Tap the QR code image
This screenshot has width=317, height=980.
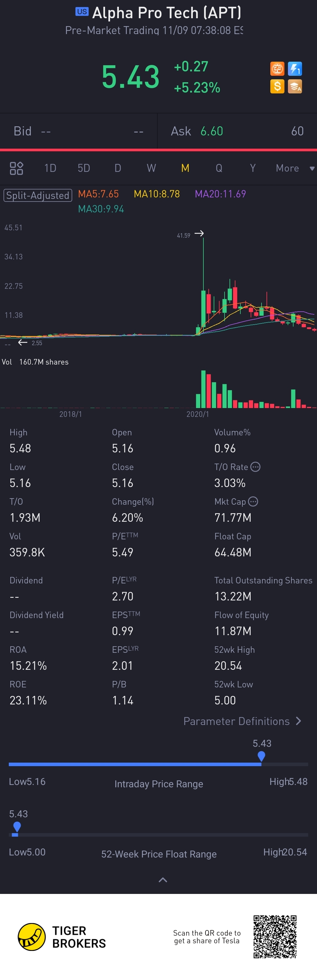click(x=275, y=937)
